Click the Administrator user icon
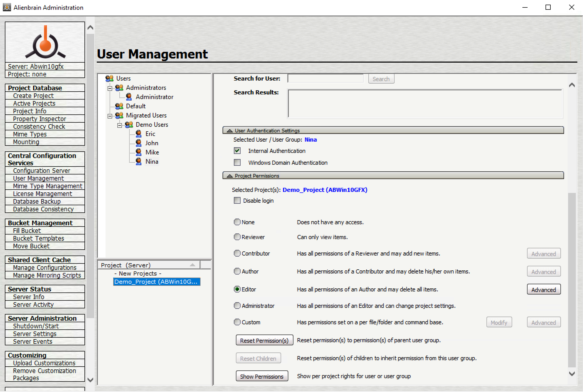The image size is (583, 392). click(129, 97)
